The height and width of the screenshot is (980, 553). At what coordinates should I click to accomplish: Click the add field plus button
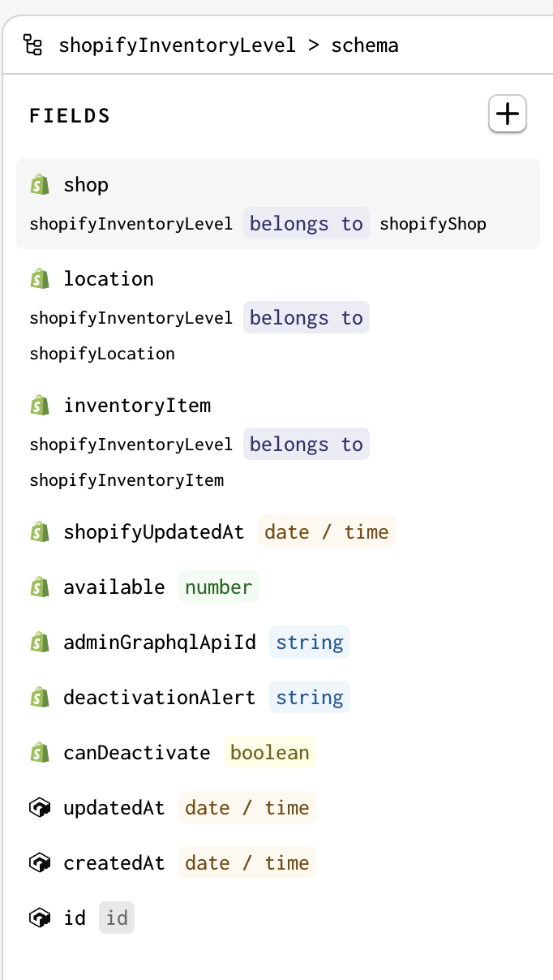pyautogui.click(x=508, y=114)
